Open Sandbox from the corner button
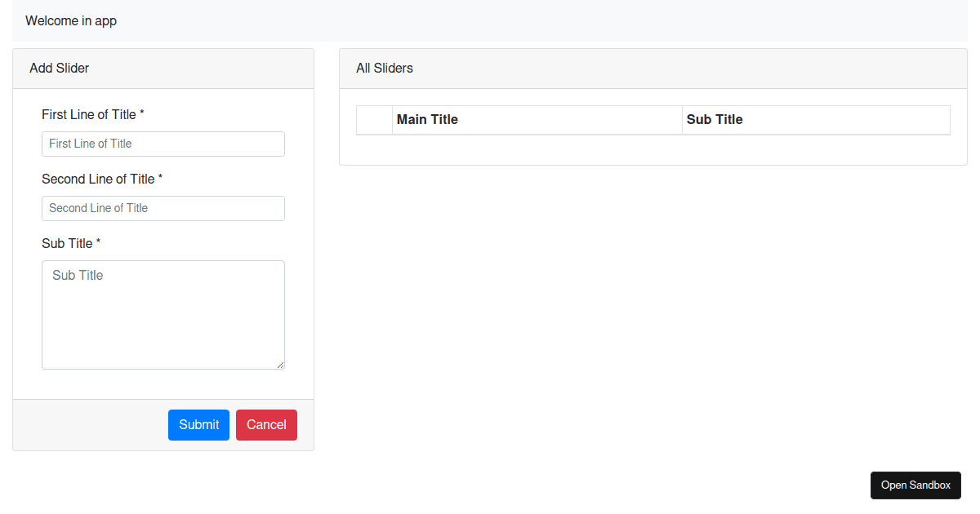Image resolution: width=980 pixels, height=514 pixels. click(915, 485)
